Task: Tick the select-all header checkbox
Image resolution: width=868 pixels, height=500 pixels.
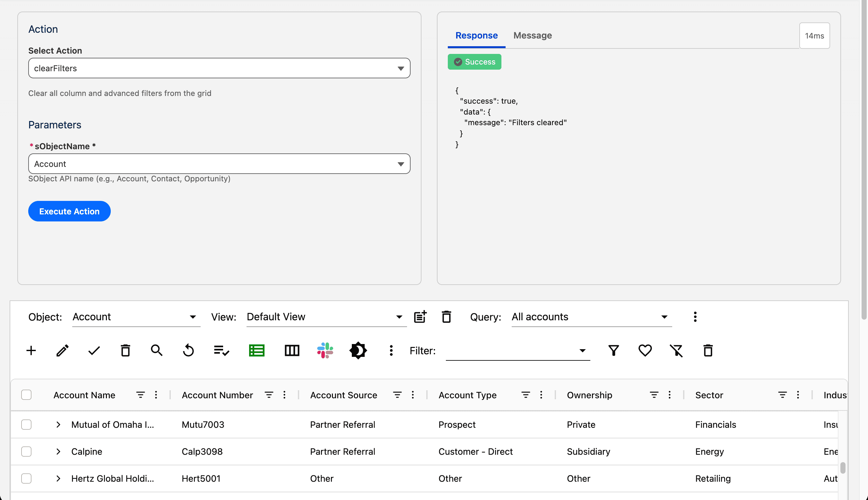Action: point(26,395)
